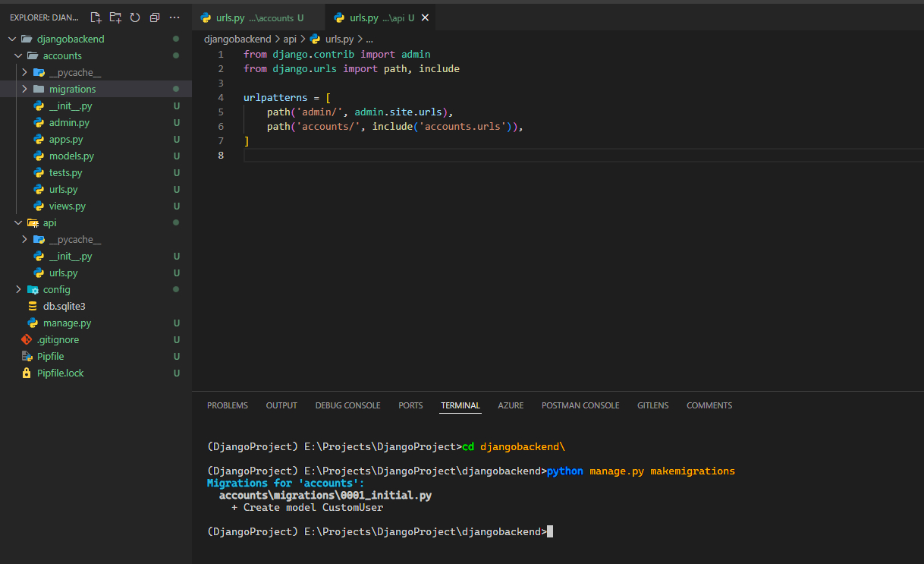The width and height of the screenshot is (924, 564).
Task: Click the New Folder icon in Explorer
Action: (x=115, y=17)
